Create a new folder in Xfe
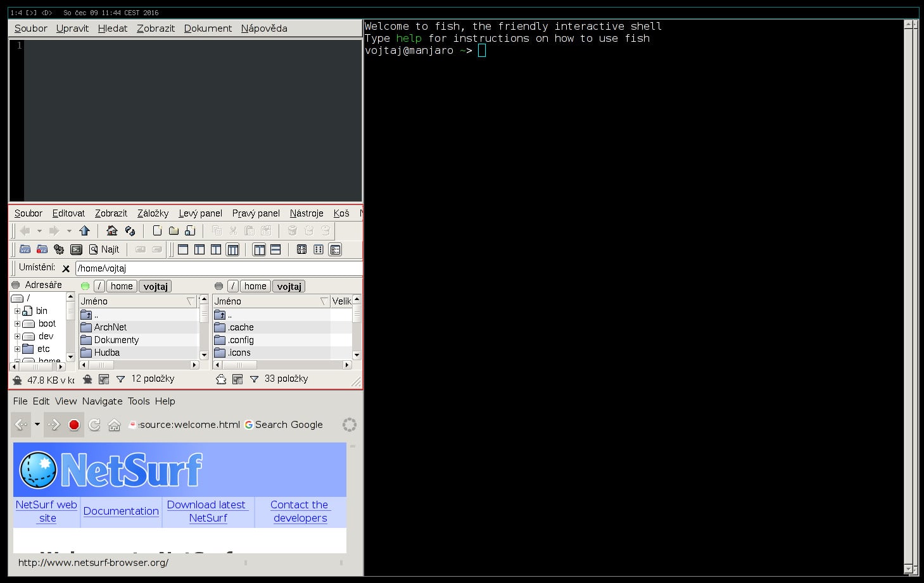Image resolution: width=924 pixels, height=583 pixels. point(174,231)
